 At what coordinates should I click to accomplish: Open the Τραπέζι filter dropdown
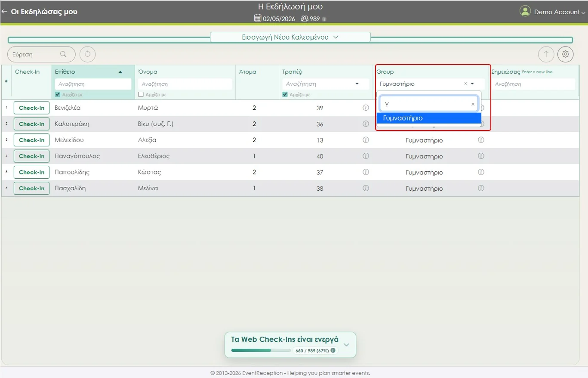[x=357, y=84]
